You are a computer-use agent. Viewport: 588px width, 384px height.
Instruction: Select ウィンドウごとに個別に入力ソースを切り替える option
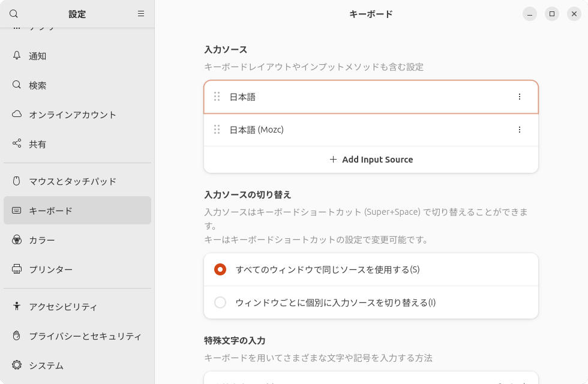220,302
